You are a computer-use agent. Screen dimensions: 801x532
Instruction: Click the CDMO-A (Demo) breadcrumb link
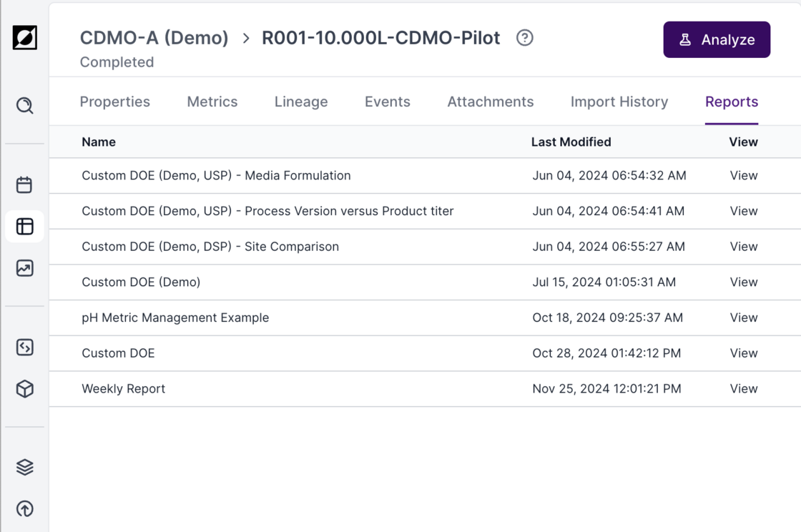(154, 38)
